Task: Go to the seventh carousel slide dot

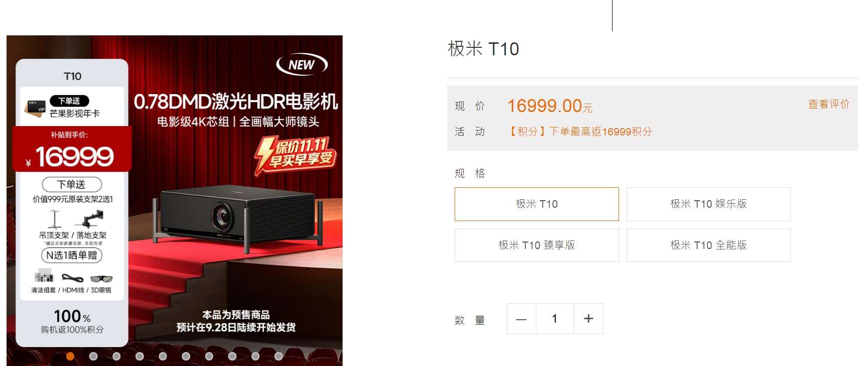Action: coord(209,356)
